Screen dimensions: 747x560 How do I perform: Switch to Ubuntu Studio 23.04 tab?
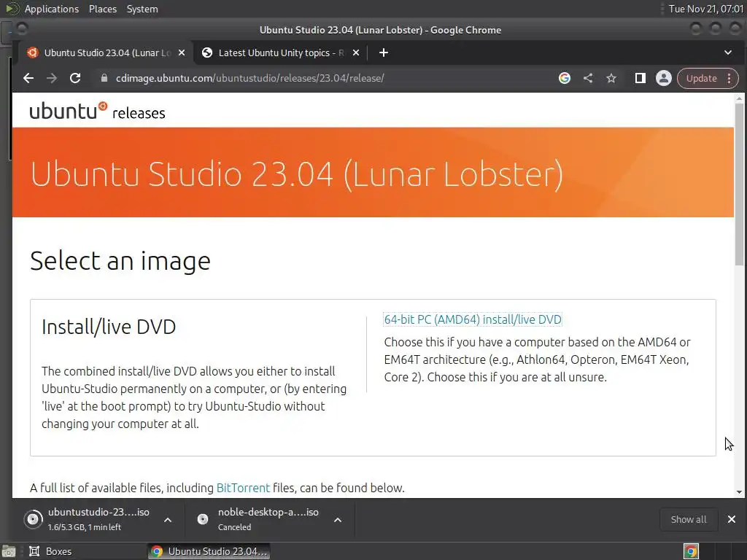coord(105,52)
